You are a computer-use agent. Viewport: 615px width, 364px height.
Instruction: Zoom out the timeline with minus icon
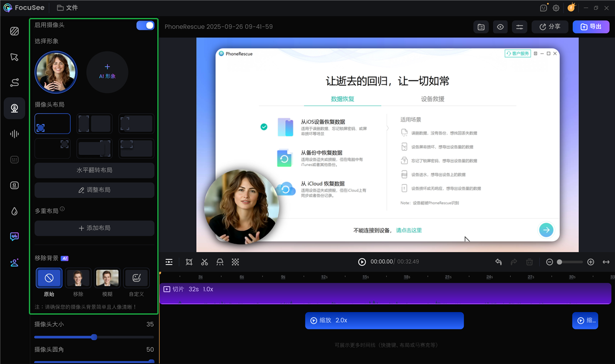point(550,262)
